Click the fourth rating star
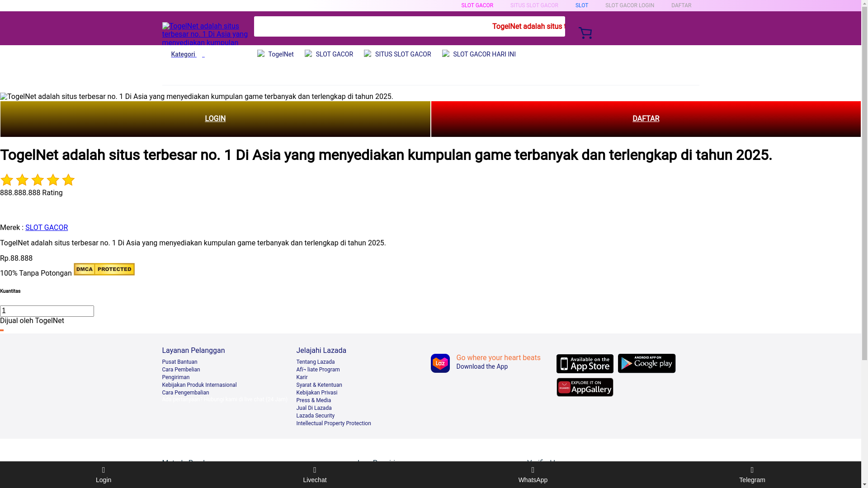868x488 pixels. tap(53, 180)
